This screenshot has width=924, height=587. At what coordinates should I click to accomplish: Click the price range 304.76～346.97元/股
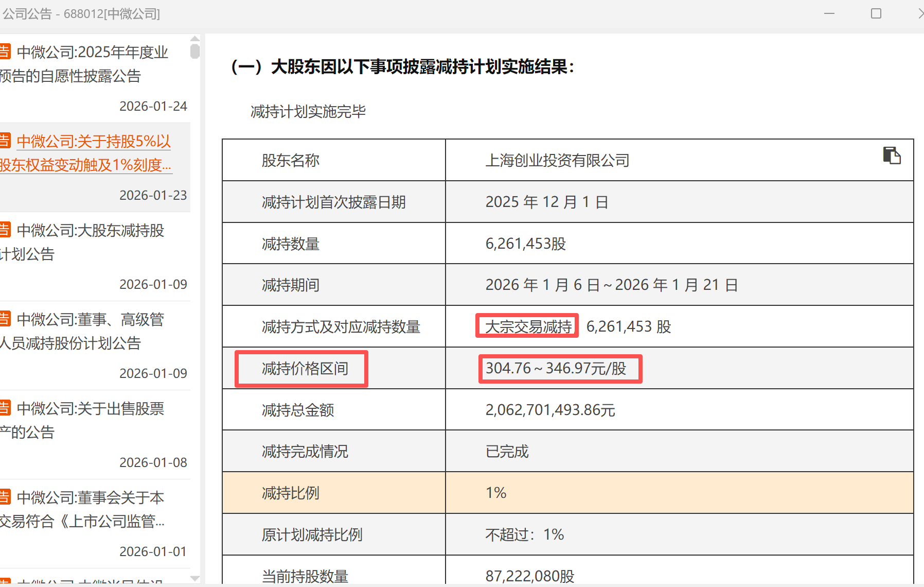coord(556,368)
